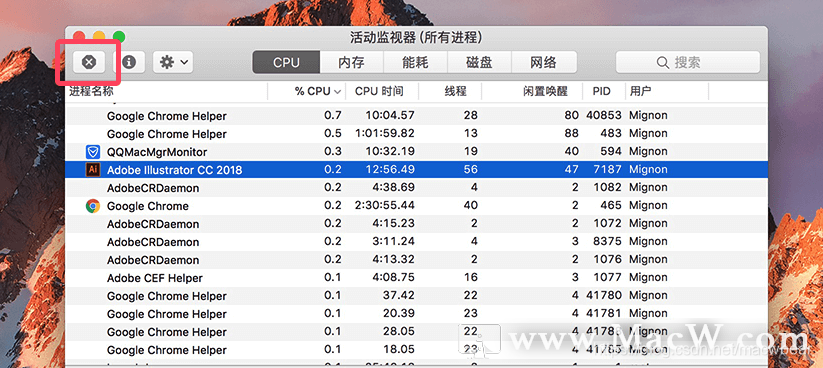This screenshot has height=368, width=823.
Task: Click the force quit process button
Action: (89, 62)
